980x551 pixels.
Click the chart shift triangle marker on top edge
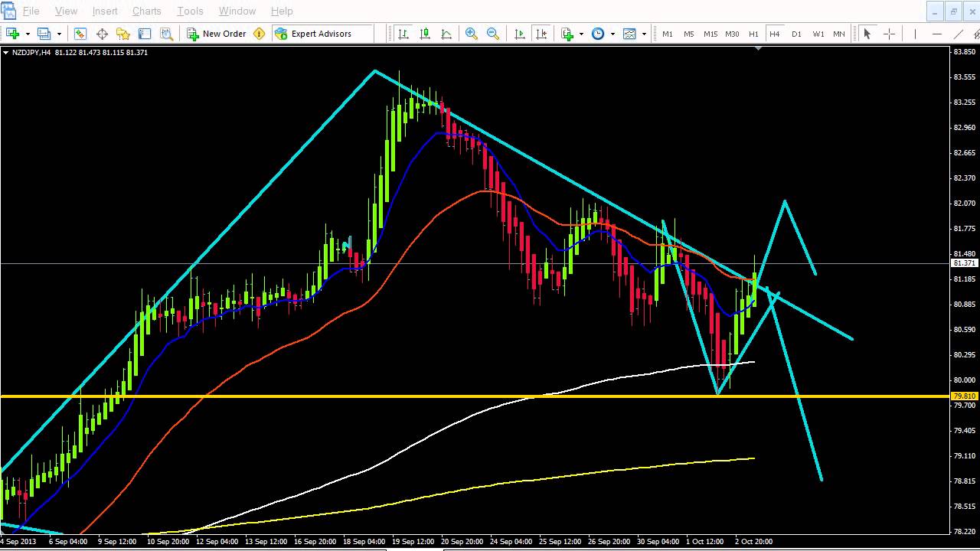click(x=759, y=49)
